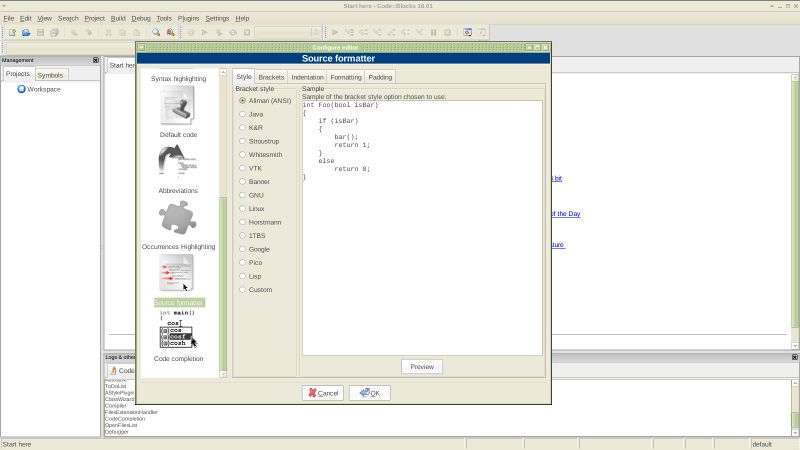Select Stroustrup bracket style
The image size is (800, 450).
click(260, 141)
